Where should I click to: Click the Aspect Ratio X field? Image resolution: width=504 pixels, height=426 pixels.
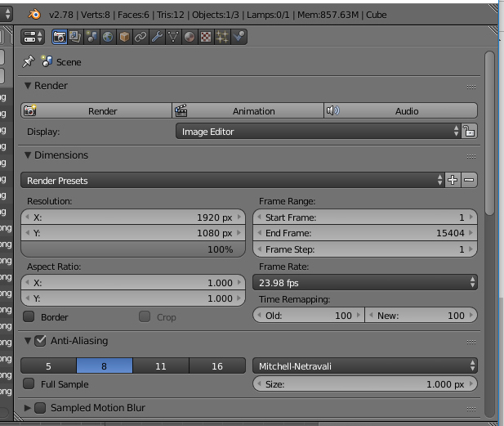pyautogui.click(x=133, y=282)
